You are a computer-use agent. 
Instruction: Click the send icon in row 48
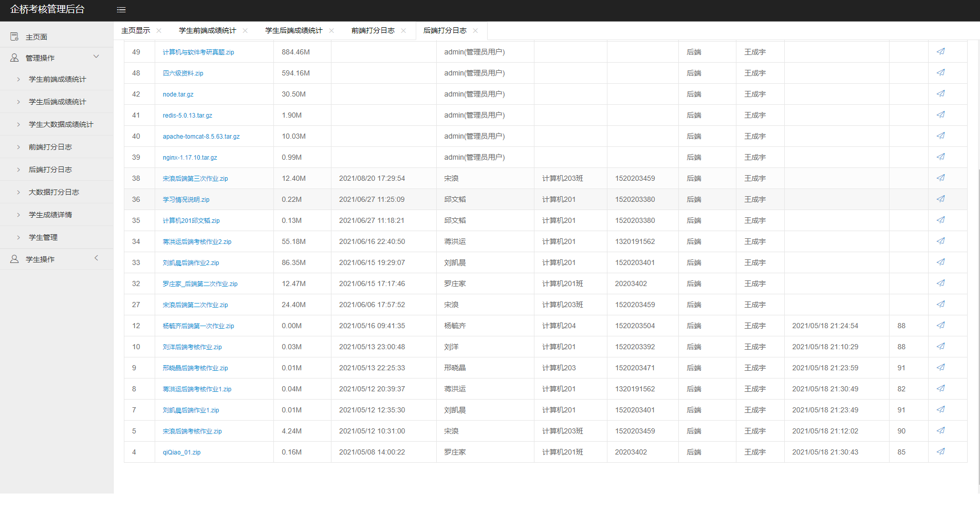point(940,72)
